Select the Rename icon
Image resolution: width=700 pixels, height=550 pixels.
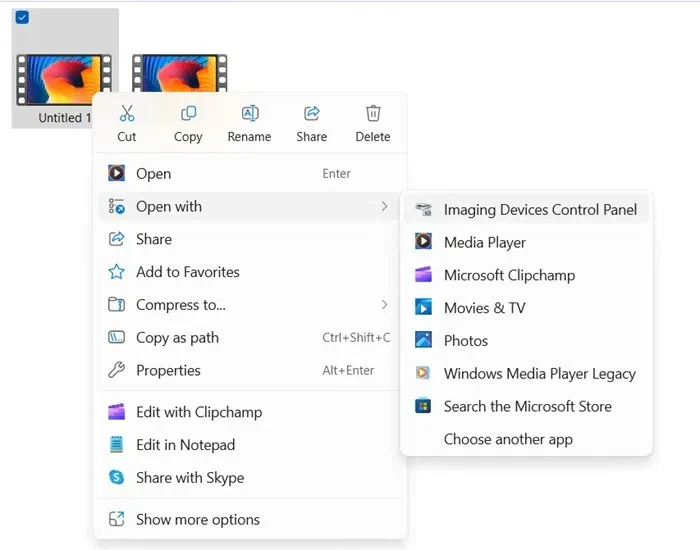tap(250, 113)
